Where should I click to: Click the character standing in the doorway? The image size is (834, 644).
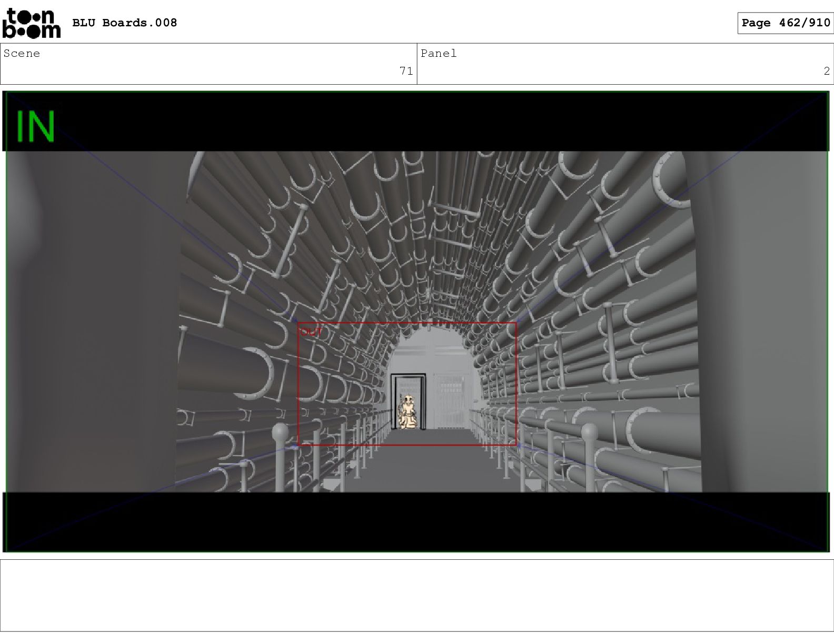(x=408, y=411)
